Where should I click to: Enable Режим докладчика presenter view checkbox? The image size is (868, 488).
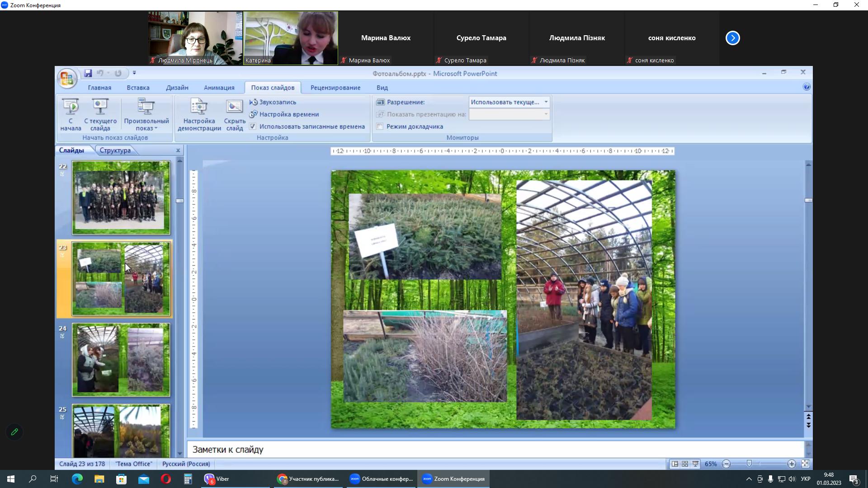(380, 127)
